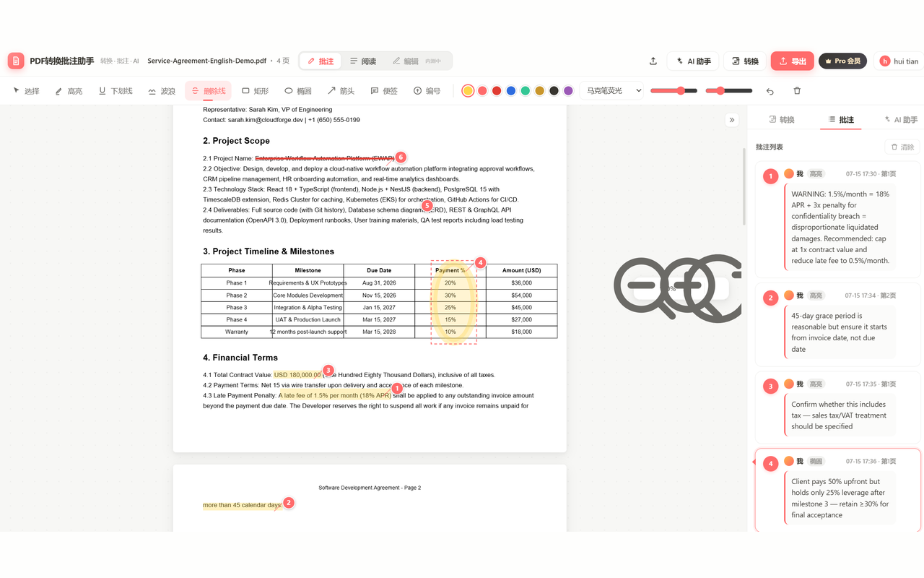Viewport: 924px width, 578px height.
Task: Choose the 下划线 underline tool
Action: pyautogui.click(x=115, y=91)
